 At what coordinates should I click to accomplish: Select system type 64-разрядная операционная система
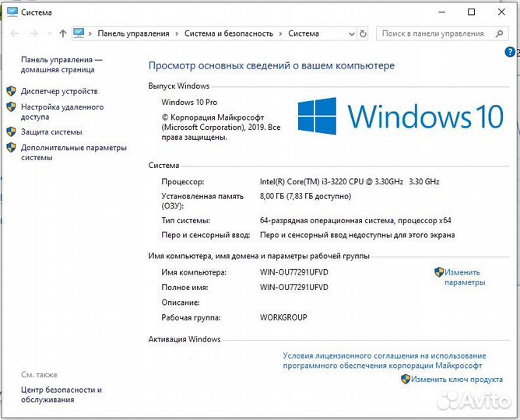tap(356, 220)
